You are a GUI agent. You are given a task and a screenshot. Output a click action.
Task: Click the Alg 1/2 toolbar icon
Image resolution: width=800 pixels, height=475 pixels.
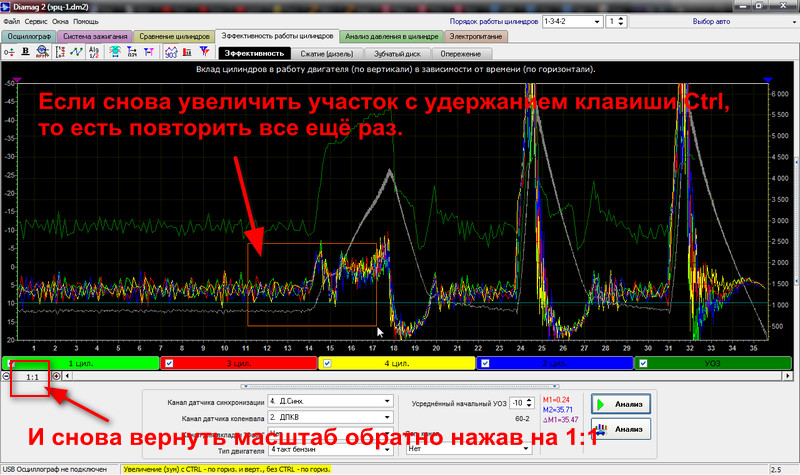(x=94, y=52)
